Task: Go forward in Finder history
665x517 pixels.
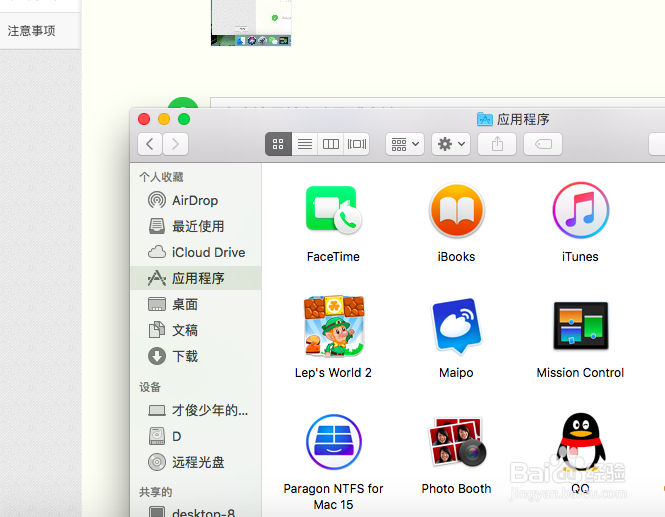Action: [x=176, y=144]
